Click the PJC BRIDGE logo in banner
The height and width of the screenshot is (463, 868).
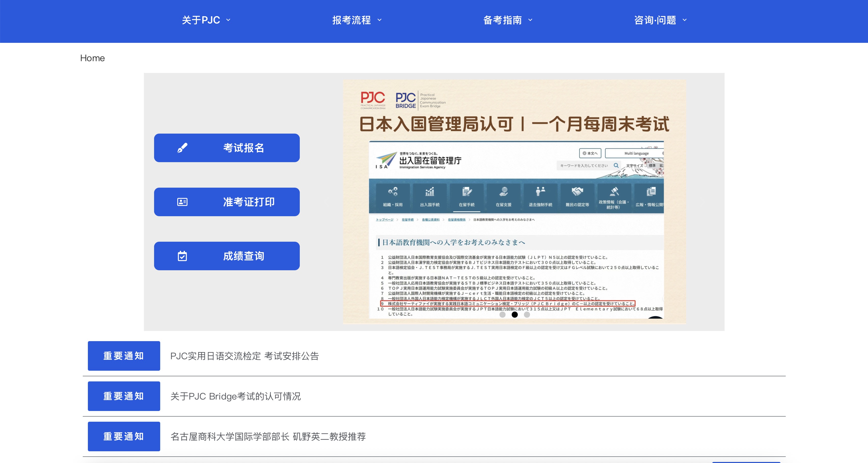pyautogui.click(x=421, y=100)
